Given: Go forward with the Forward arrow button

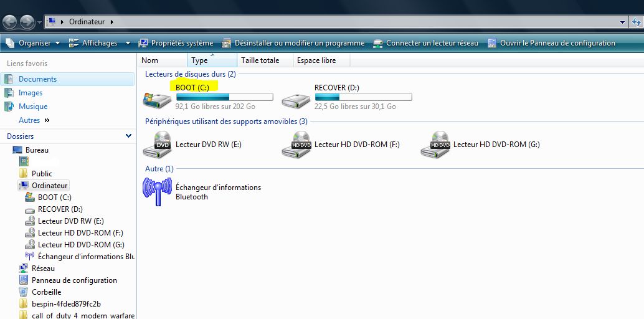Looking at the screenshot, I should [27, 22].
